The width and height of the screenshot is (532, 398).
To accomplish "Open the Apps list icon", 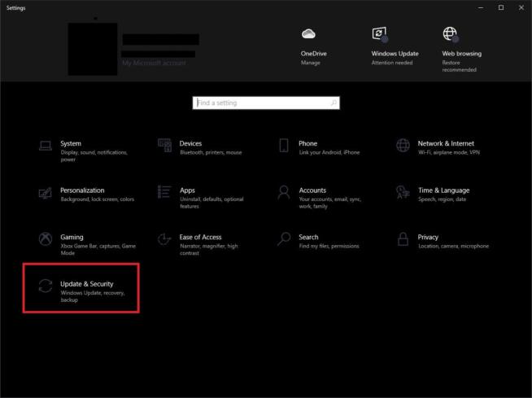I will (x=164, y=192).
